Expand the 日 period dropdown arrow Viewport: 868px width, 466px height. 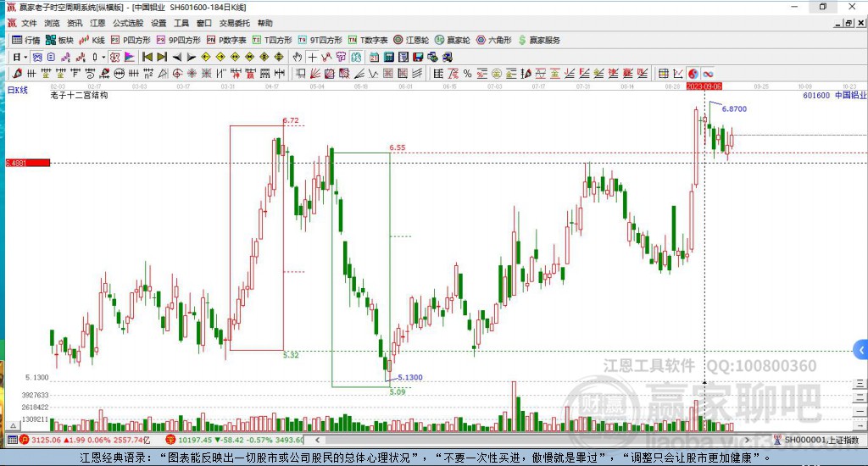click(25, 57)
